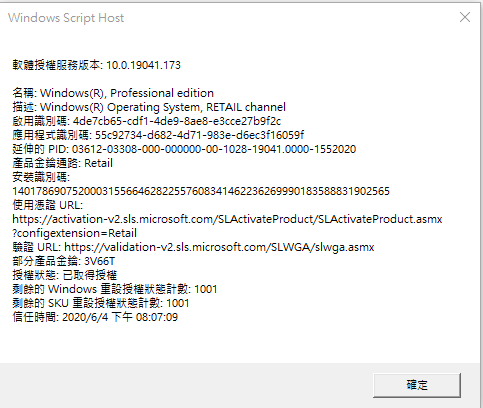Click the 應用程式識別碼 55c92734 application ID line
The height and width of the screenshot is (408, 483).
coord(158,135)
